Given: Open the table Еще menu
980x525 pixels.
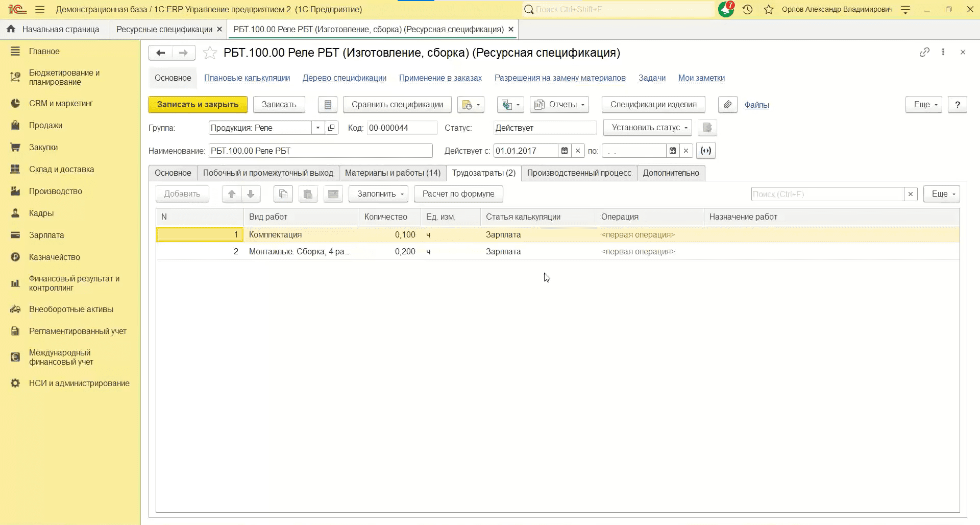Looking at the screenshot, I should coord(942,194).
